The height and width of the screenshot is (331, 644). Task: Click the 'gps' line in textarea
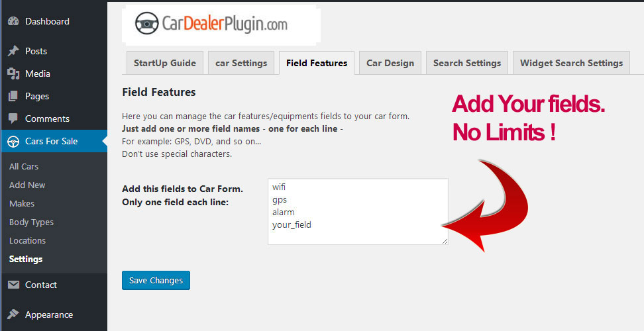click(x=280, y=200)
